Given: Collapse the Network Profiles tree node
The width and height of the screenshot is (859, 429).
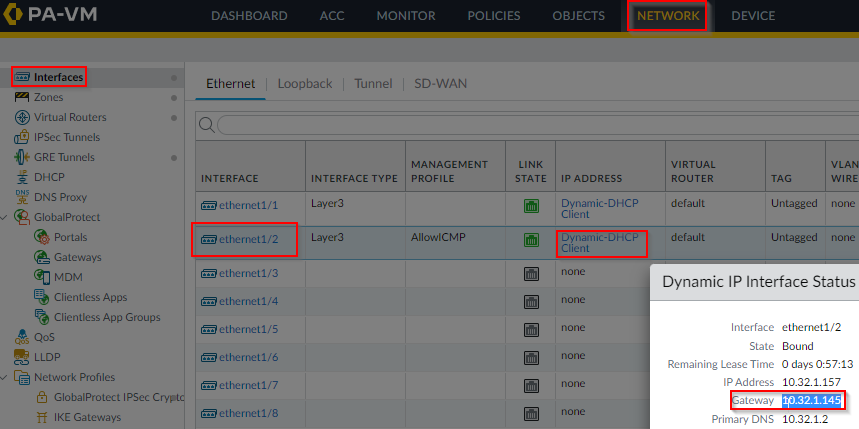Looking at the screenshot, I should [x=4, y=377].
